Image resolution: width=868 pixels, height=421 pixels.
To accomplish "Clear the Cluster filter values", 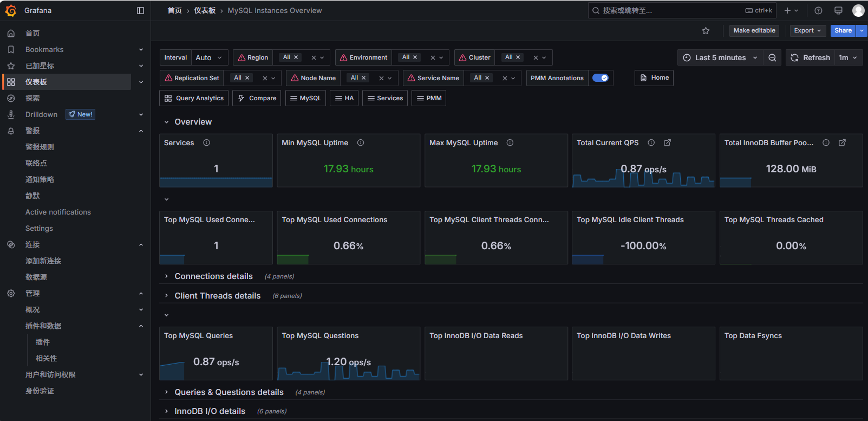I will [536, 57].
